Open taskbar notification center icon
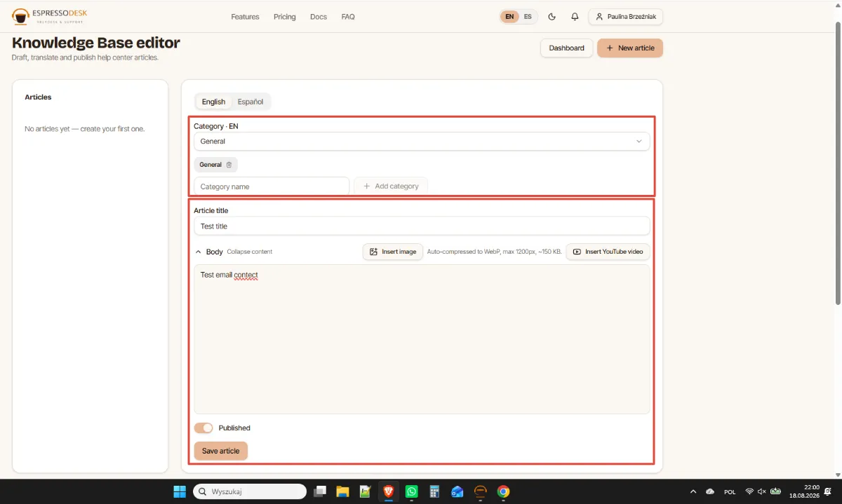 coord(829,491)
